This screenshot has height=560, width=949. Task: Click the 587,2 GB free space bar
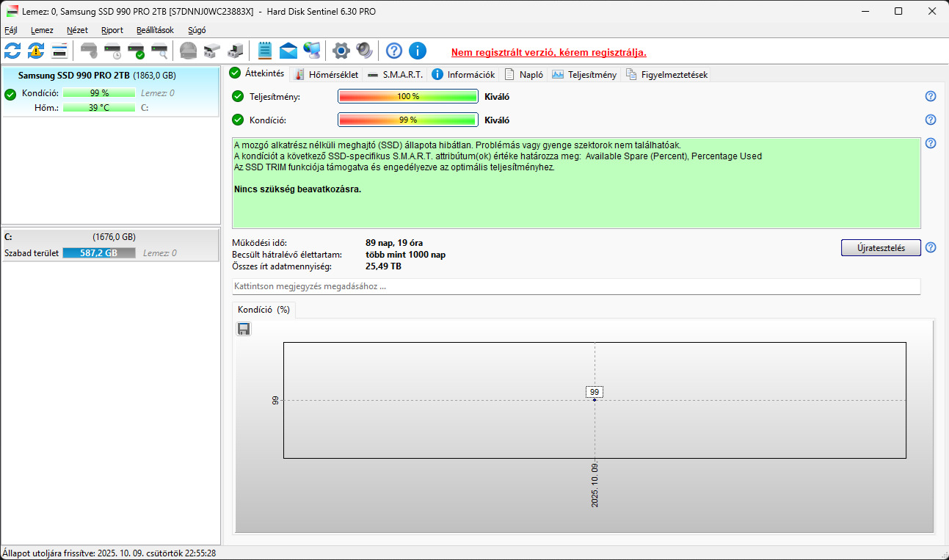tap(99, 252)
